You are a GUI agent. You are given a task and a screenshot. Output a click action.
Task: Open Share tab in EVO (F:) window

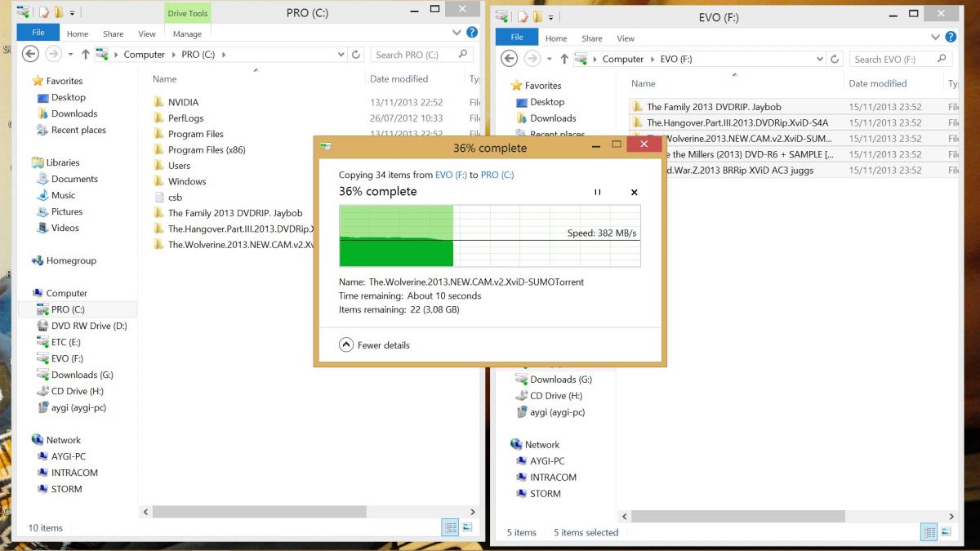[592, 38]
